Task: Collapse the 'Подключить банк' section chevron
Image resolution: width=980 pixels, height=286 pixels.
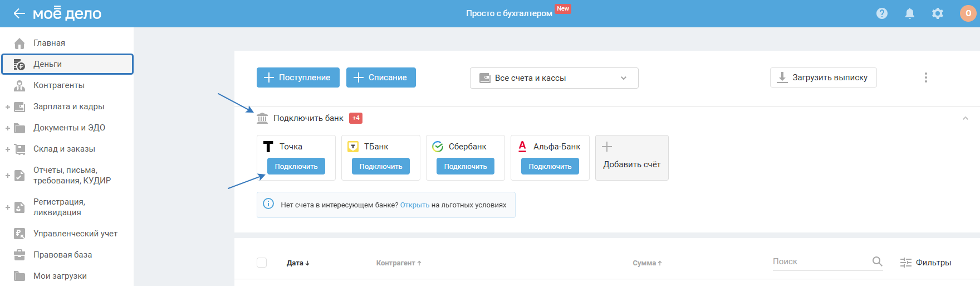Action: click(x=966, y=118)
